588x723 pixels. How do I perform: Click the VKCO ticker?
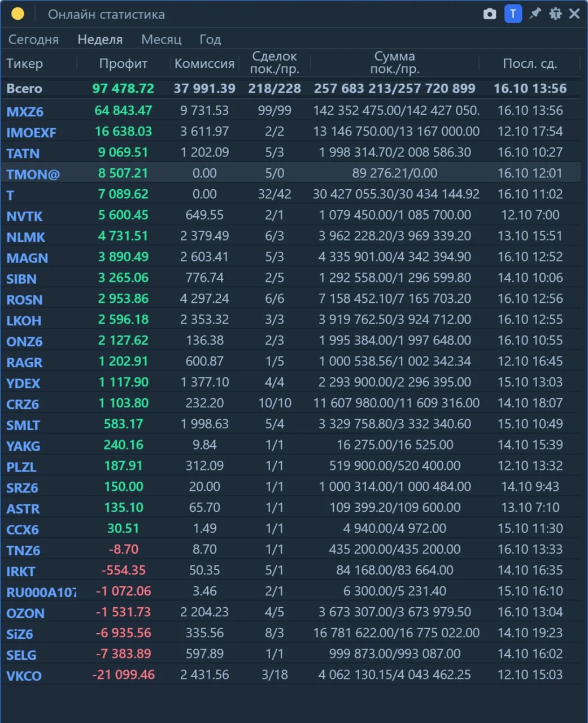[24, 676]
